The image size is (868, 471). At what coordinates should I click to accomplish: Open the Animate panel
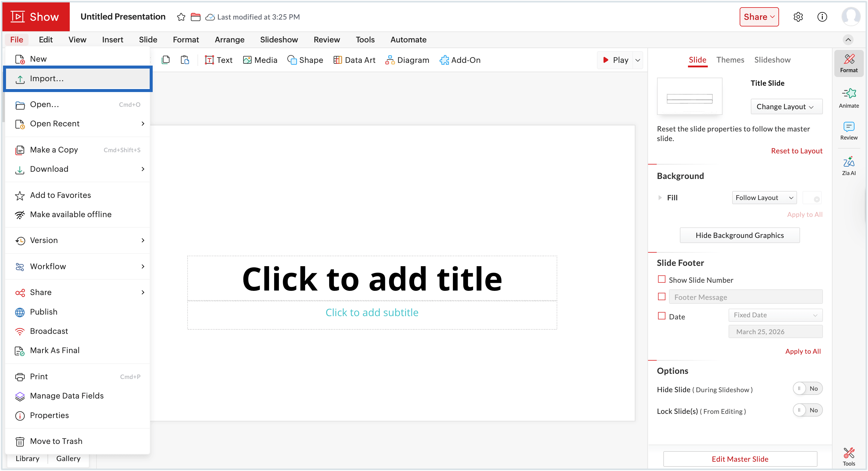pos(849,98)
